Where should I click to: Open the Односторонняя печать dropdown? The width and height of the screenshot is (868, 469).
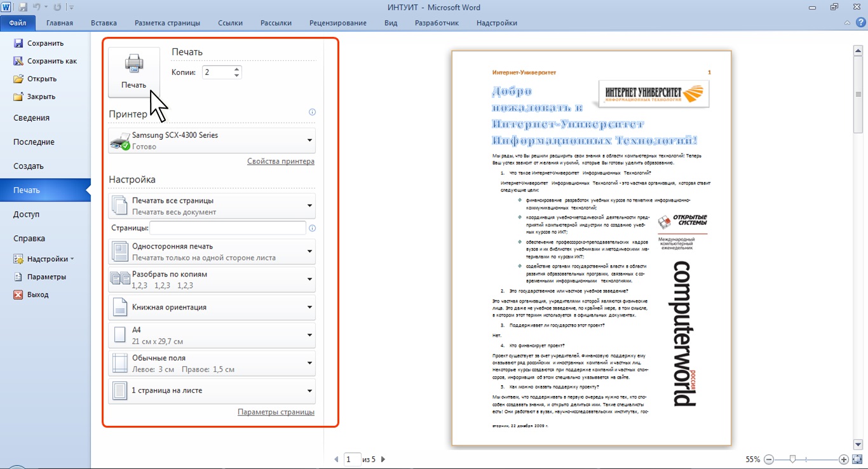point(212,252)
